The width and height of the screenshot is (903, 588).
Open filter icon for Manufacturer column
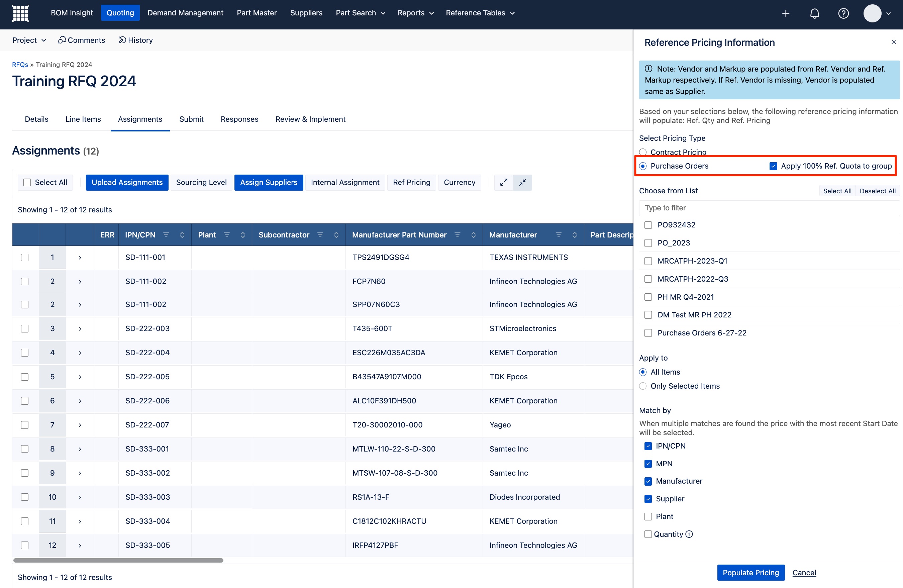coord(558,235)
